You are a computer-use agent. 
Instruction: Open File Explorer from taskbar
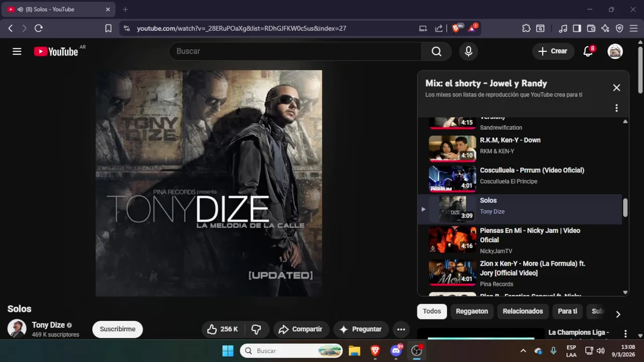(354, 351)
